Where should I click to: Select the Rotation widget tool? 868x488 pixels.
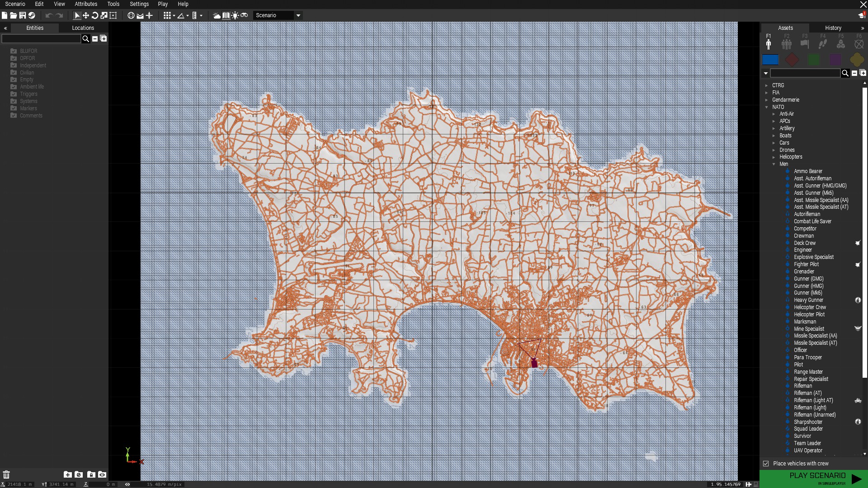tap(95, 15)
